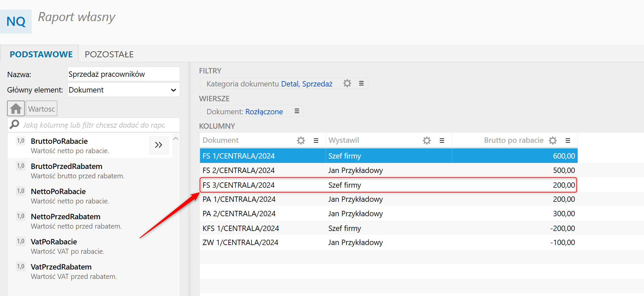Select row FS 2/CENTRALA/2024
Screen dimensions: 644x296
tap(388, 170)
